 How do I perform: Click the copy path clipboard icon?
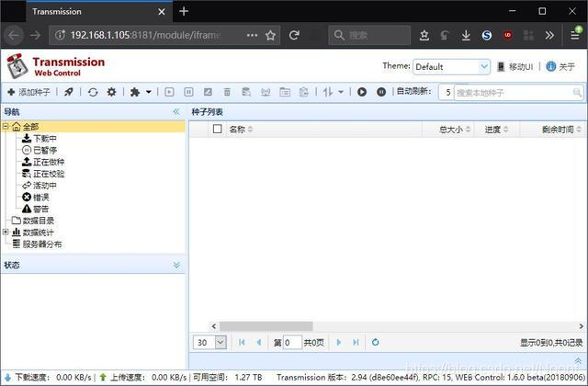click(x=304, y=92)
